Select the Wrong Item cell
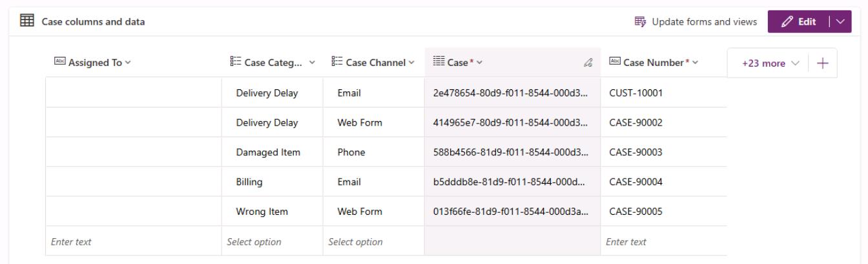 coord(273,212)
